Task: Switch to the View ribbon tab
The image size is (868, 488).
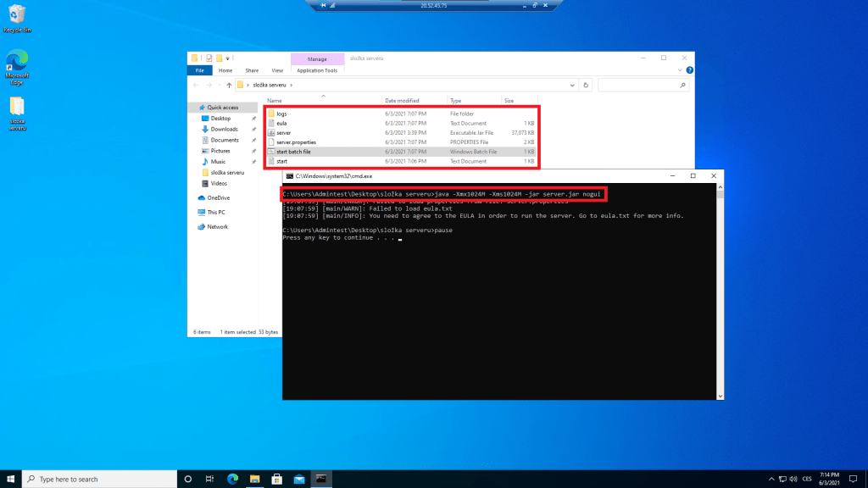Action: click(x=277, y=70)
